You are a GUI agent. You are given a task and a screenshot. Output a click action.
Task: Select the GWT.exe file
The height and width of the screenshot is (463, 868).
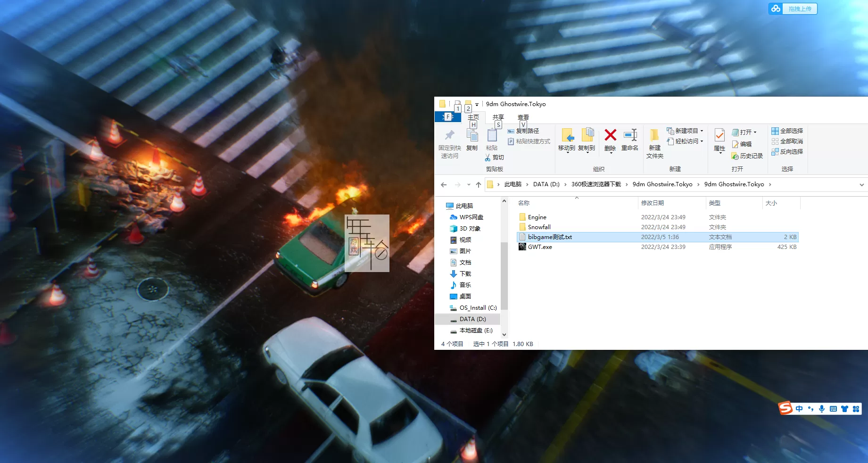point(540,247)
